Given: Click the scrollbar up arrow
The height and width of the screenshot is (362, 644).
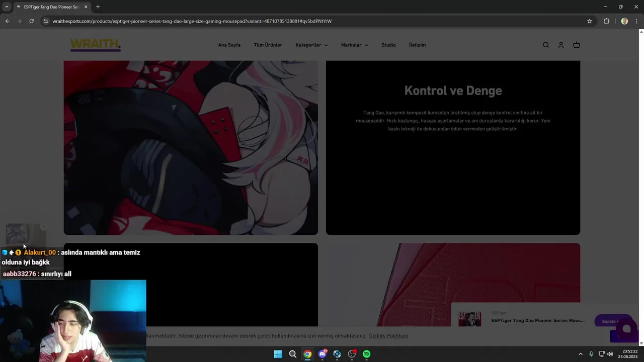Looking at the screenshot, I should [641, 32].
